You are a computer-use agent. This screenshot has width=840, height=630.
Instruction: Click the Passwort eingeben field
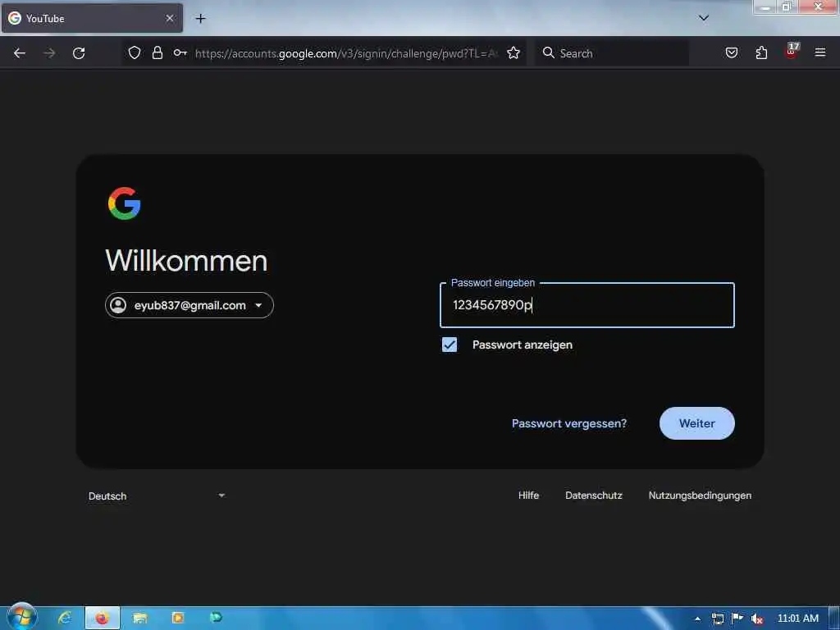(587, 305)
